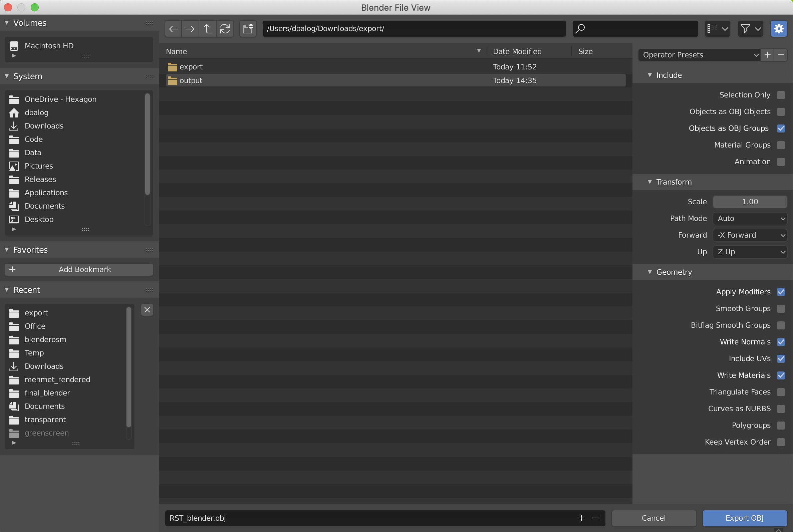Toggle the settings gear region

click(778, 29)
